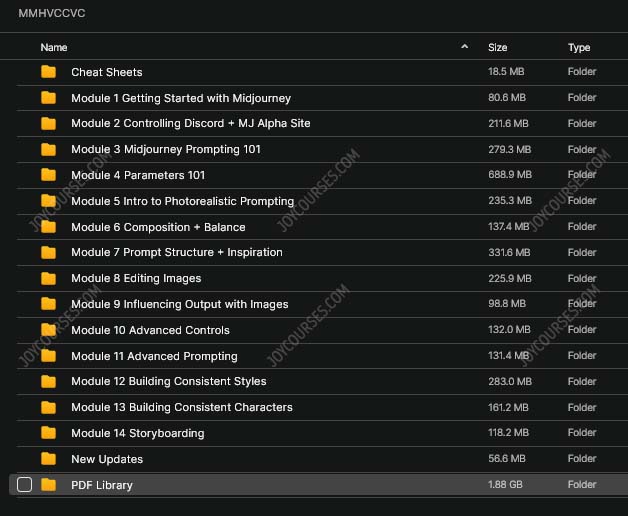This screenshot has height=516, width=628.
Task: Click the 137.4 MB size value
Action: (x=509, y=227)
